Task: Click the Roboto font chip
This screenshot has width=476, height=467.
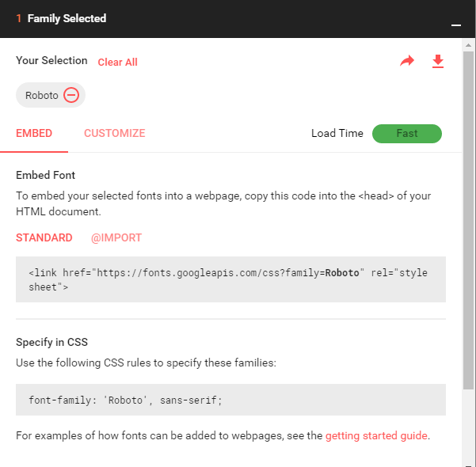Action: pos(51,95)
